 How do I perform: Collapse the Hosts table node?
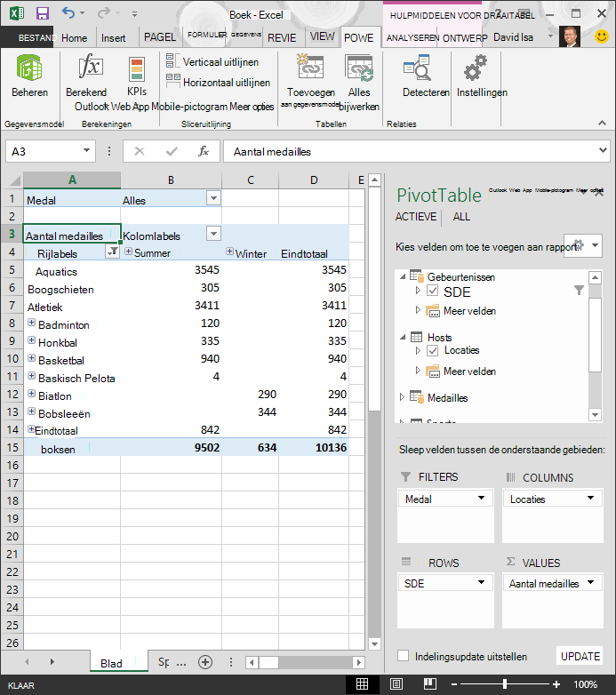[403, 338]
